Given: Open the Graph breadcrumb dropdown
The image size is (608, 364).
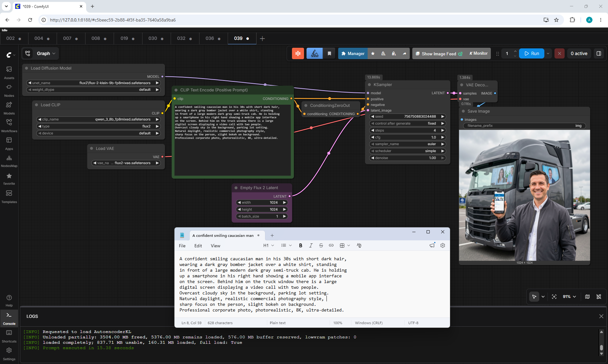Looking at the screenshot, I should pyautogui.click(x=46, y=53).
